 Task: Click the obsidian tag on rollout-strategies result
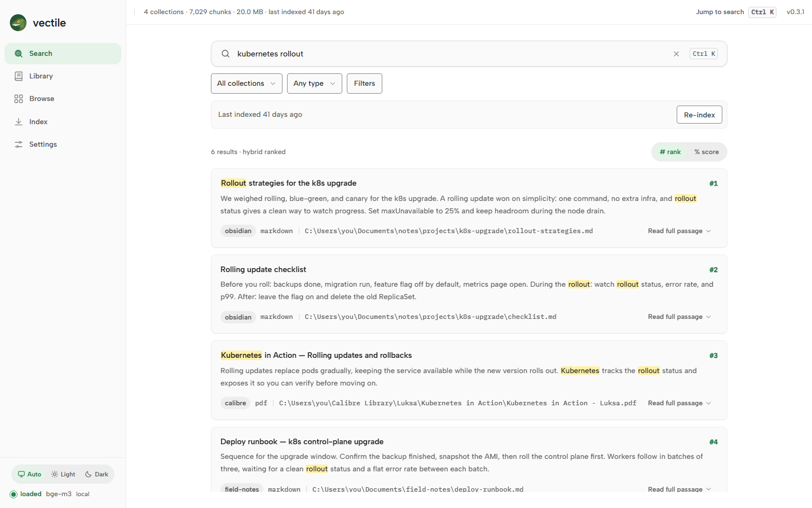(238, 231)
